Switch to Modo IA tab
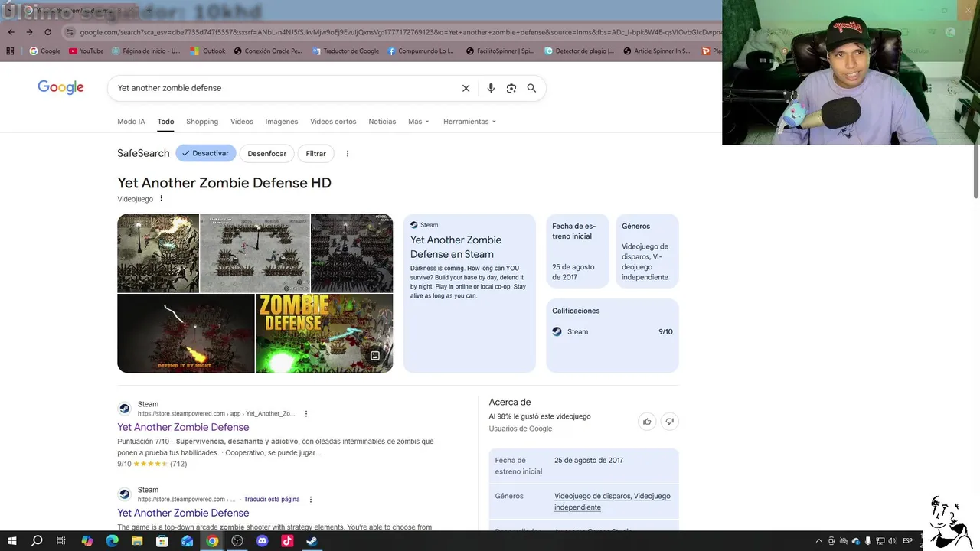 coord(131,122)
